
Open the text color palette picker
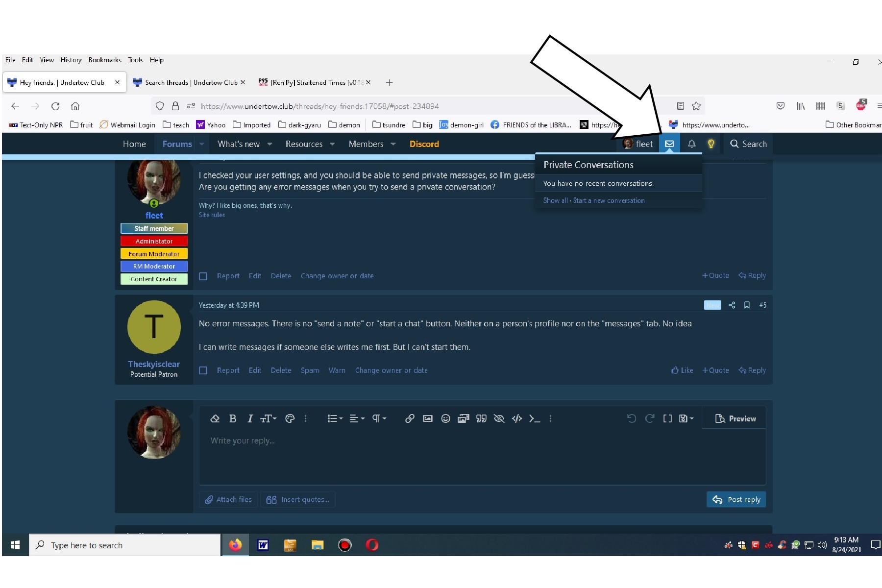pos(290,418)
